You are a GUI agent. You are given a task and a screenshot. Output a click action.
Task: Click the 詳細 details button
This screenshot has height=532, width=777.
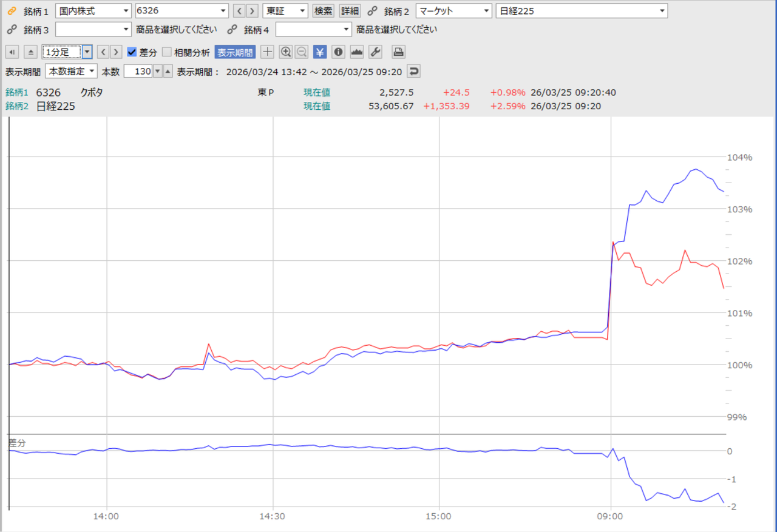click(x=350, y=11)
